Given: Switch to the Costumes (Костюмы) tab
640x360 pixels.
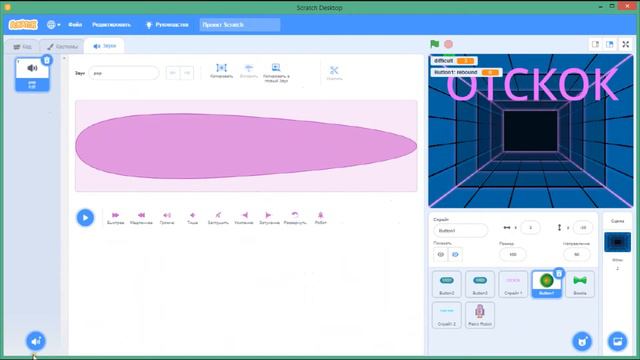Looking at the screenshot, I should click(62, 47).
